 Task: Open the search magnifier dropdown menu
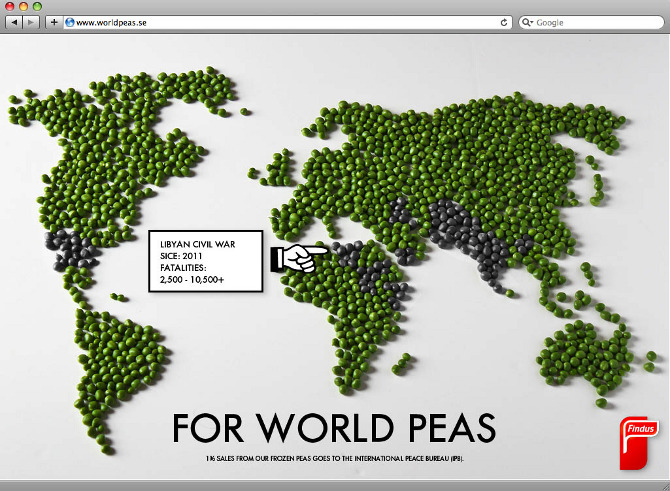[x=527, y=22]
